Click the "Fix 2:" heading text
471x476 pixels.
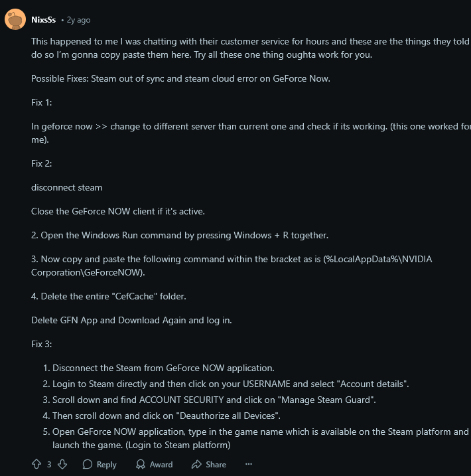pyautogui.click(x=41, y=163)
